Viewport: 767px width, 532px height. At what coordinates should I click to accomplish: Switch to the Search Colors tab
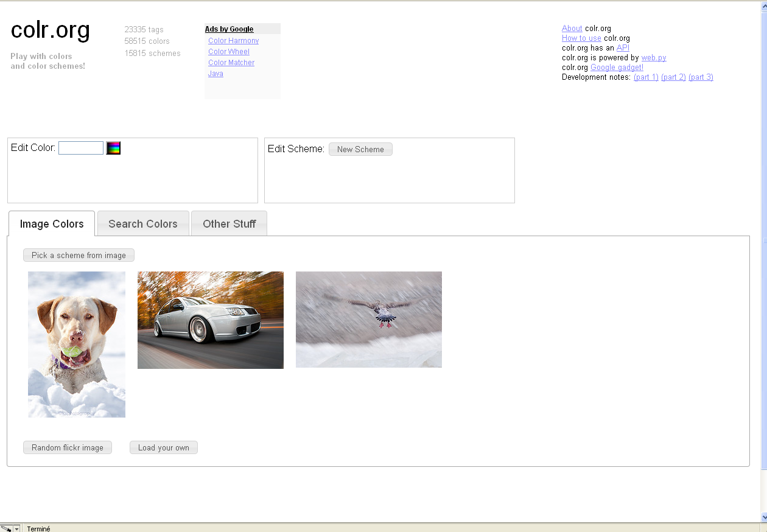point(143,223)
